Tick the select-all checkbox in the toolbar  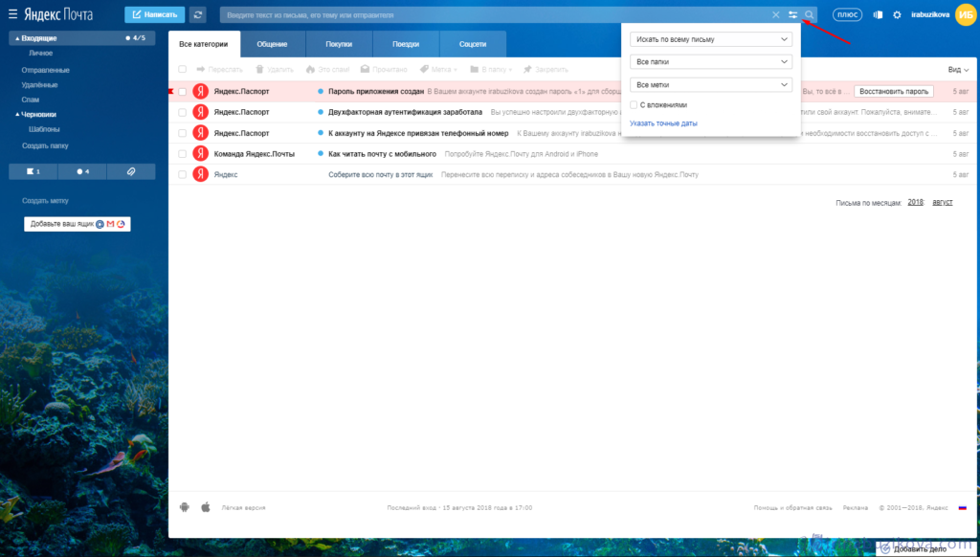pos(182,70)
